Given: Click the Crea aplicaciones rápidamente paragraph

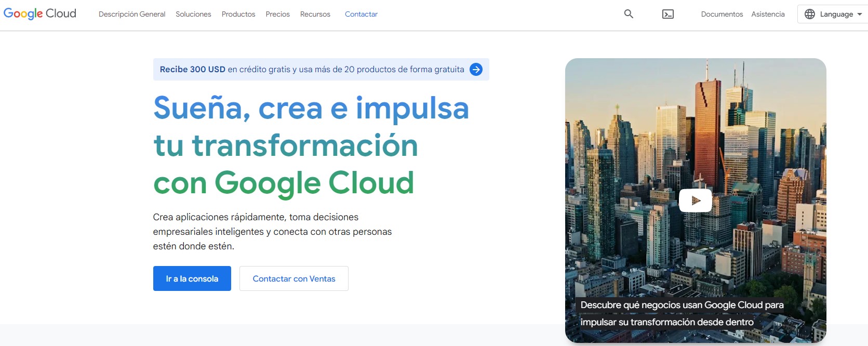Looking at the screenshot, I should [x=272, y=232].
